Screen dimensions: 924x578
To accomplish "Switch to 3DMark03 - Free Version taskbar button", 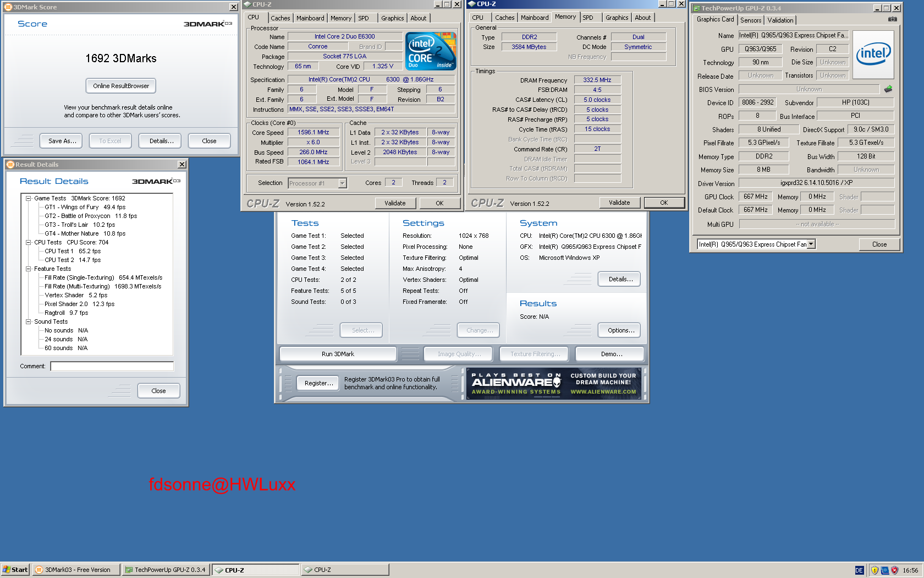I will (x=76, y=570).
